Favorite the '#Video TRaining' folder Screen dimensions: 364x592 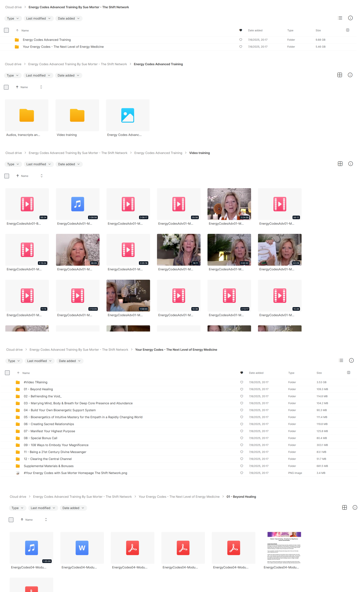242,382
